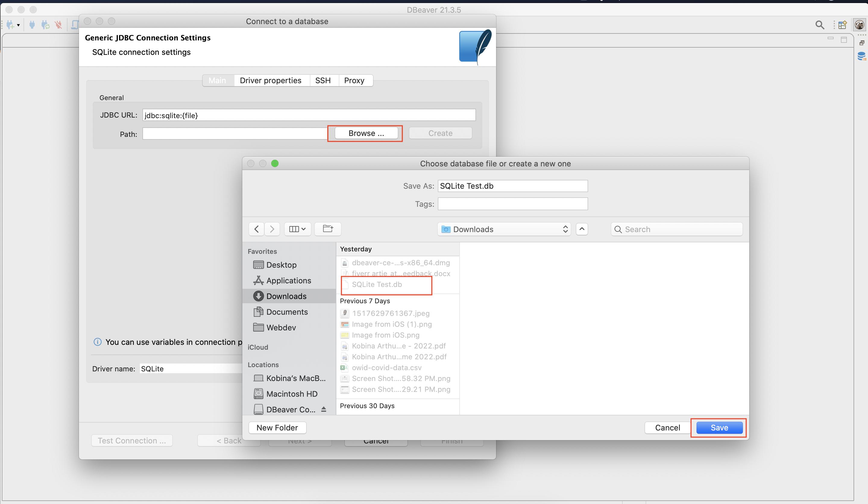The width and height of the screenshot is (868, 504).
Task: Click the magnifier search icon in DBeaver toolbar
Action: (x=819, y=25)
